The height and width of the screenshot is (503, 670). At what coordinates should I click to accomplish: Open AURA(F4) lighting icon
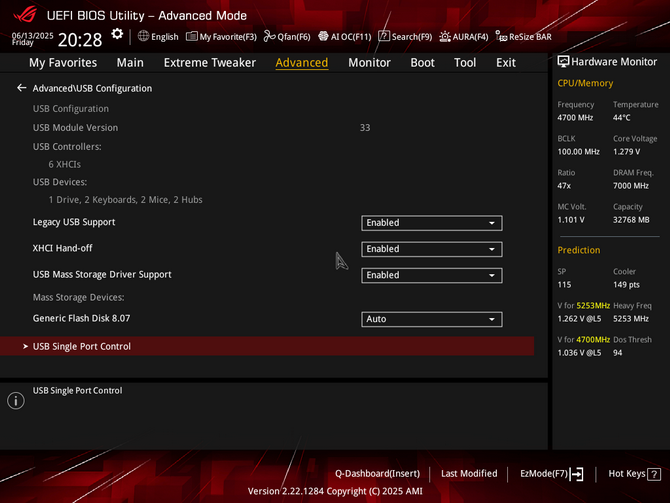tap(445, 37)
